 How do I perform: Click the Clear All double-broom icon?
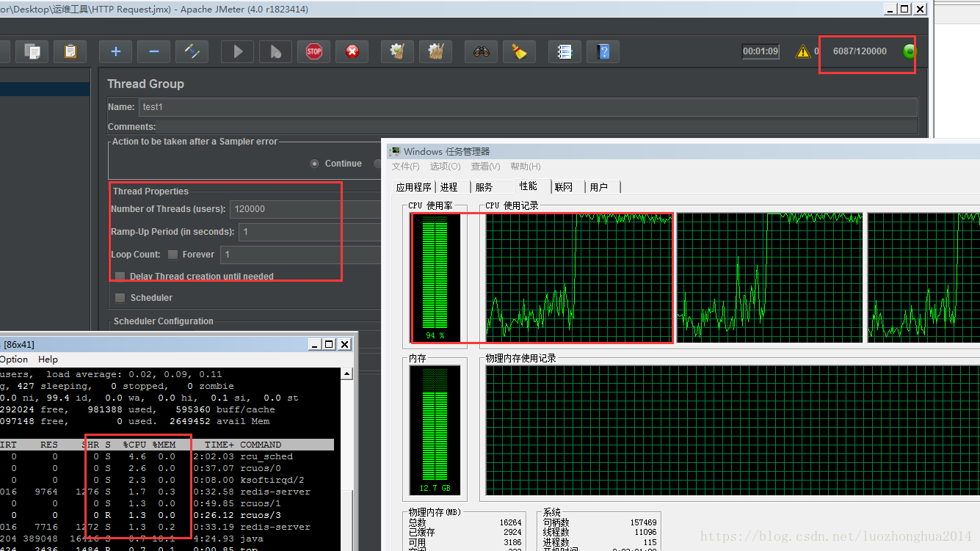pos(436,51)
